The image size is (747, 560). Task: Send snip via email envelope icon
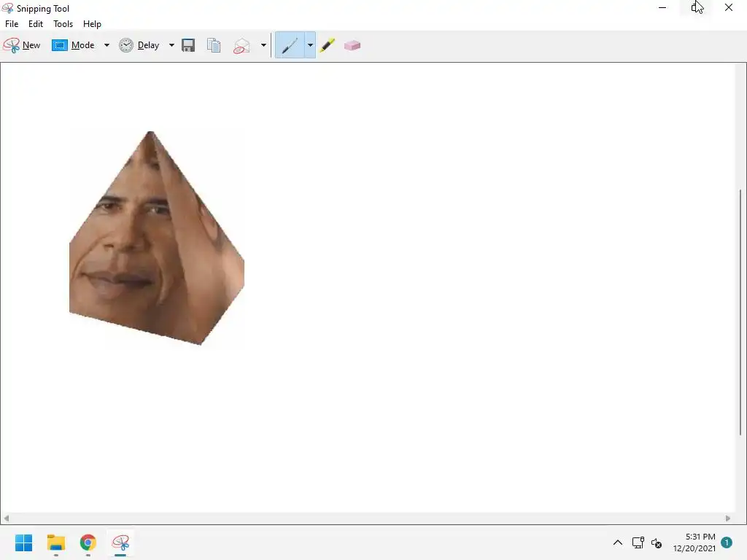click(x=241, y=46)
